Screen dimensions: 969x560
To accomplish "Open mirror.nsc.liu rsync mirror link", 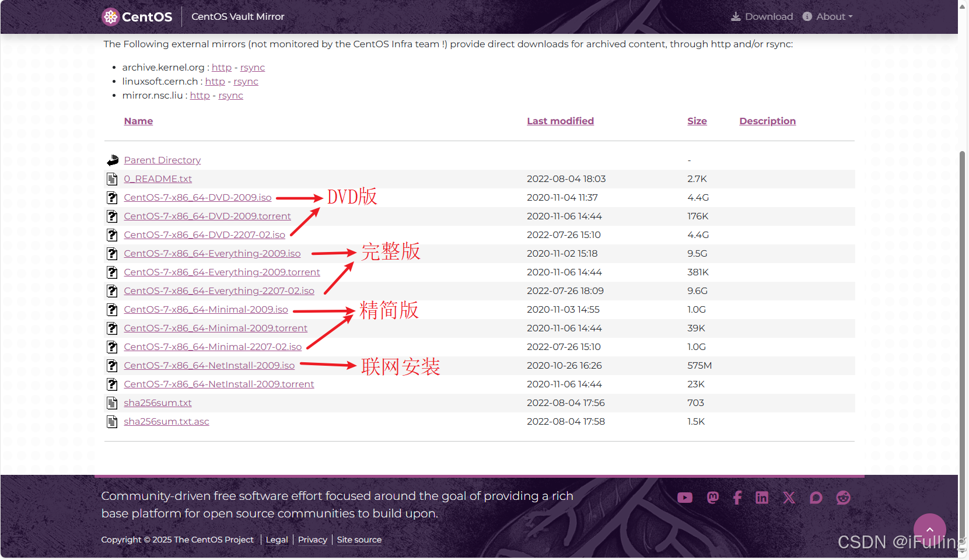I will [x=230, y=96].
